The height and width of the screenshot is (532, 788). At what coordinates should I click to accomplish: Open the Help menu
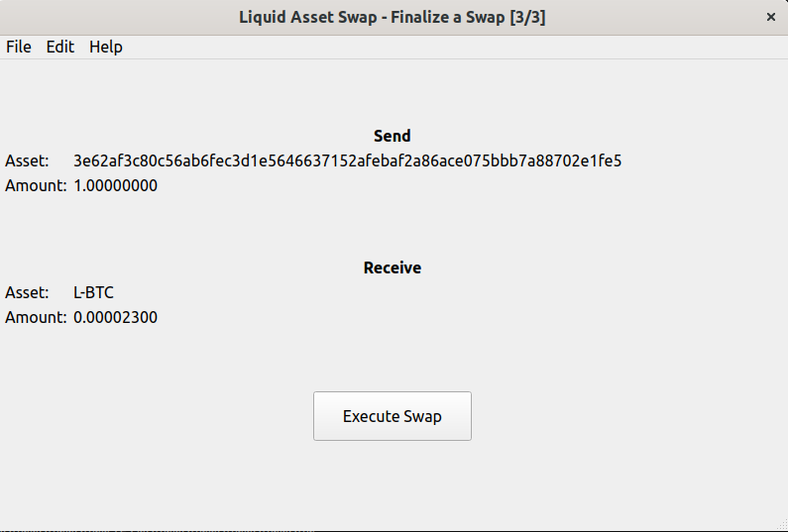(x=106, y=47)
